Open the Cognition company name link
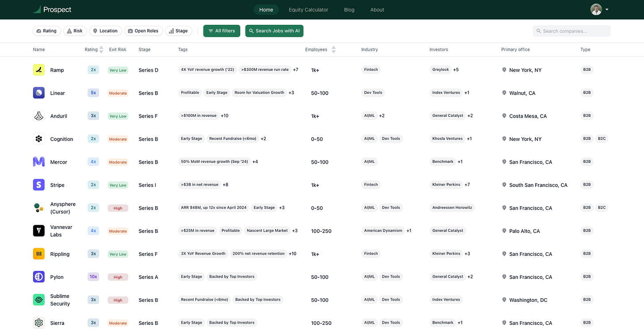Screen dimensions: 644x331 coord(61,139)
